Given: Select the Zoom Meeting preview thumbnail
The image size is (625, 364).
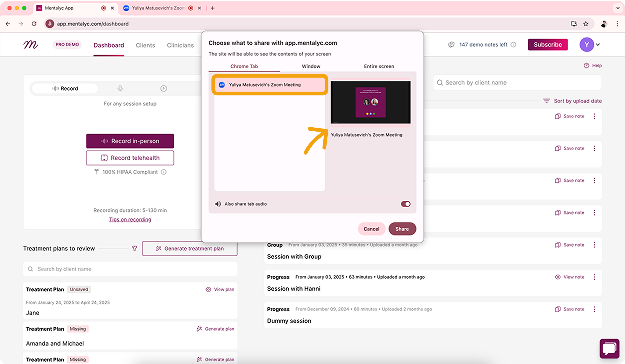Looking at the screenshot, I should click(370, 102).
